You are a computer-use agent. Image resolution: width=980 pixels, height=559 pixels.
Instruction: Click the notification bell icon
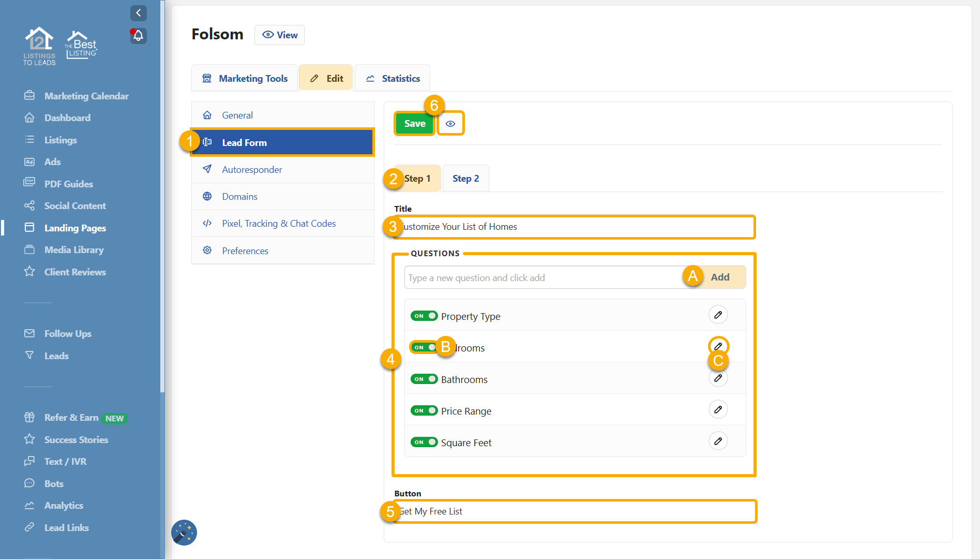coord(138,36)
